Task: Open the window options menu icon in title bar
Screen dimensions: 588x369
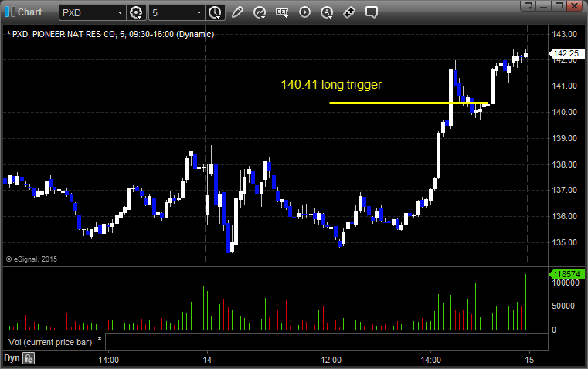Action: click(x=528, y=5)
